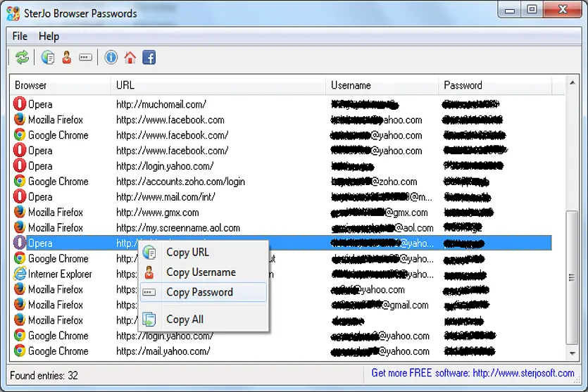The height and width of the screenshot is (392, 588).
Task: Select the Firefox https://www.facebook.com URL
Action: [170, 120]
